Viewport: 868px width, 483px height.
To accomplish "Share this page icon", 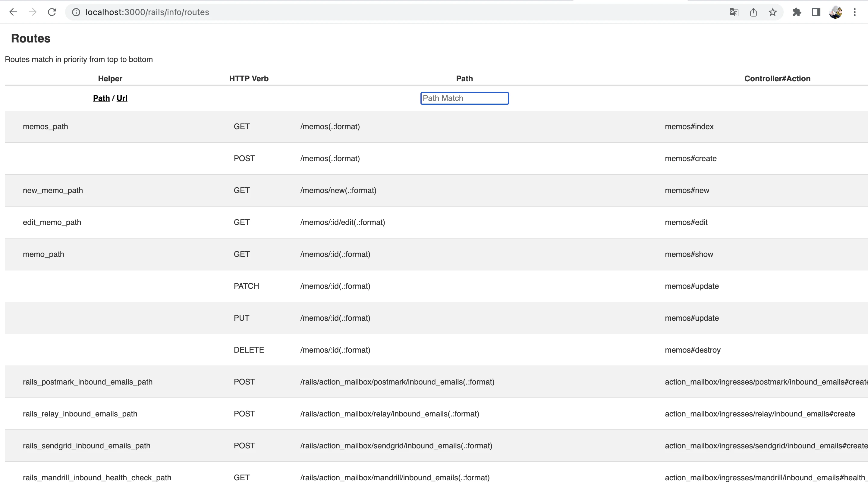I will click(753, 12).
